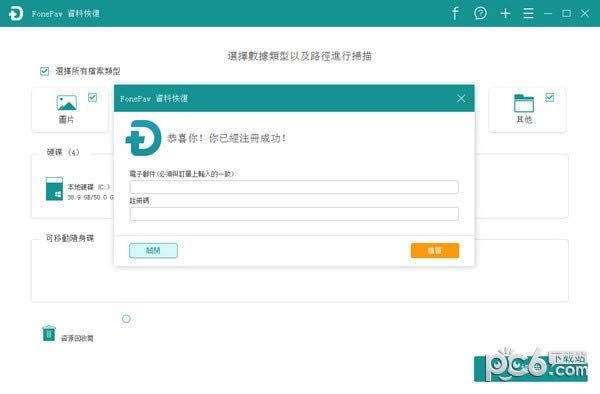Select the recycle bin radio button
600x394 pixels.
tap(126, 319)
